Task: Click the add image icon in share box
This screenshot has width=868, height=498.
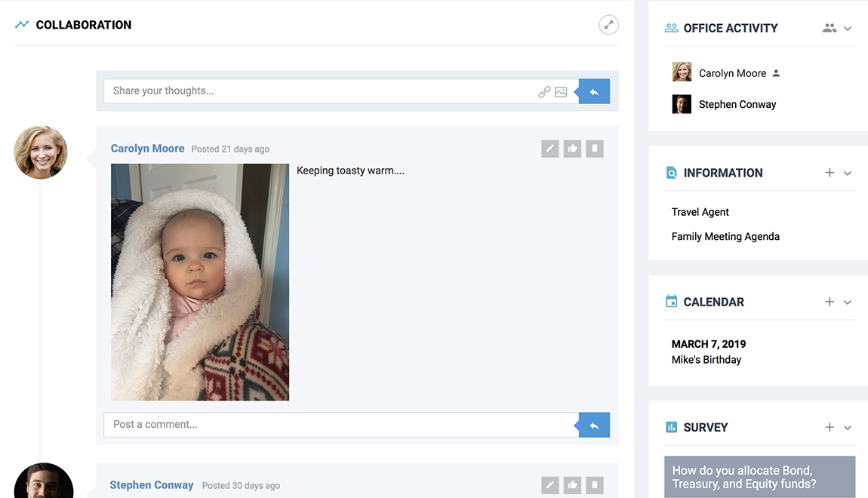Action: pos(561,92)
